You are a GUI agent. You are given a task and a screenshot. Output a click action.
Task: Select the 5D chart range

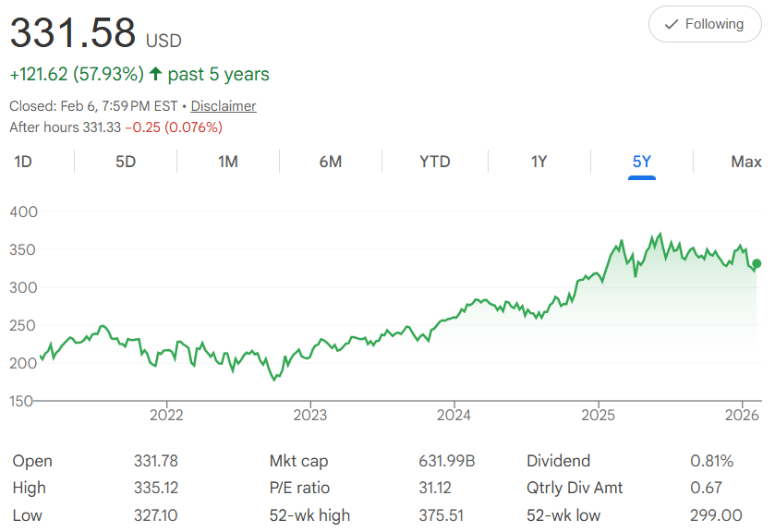pos(126,162)
